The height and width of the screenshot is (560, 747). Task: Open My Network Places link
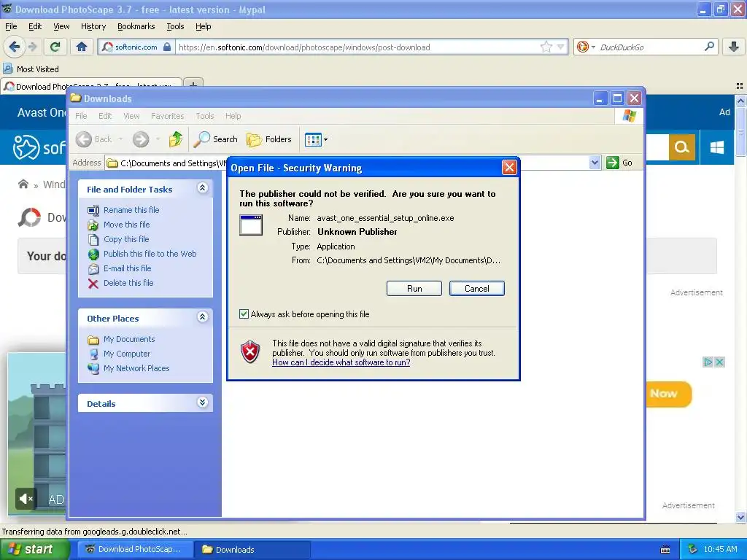click(x=136, y=368)
